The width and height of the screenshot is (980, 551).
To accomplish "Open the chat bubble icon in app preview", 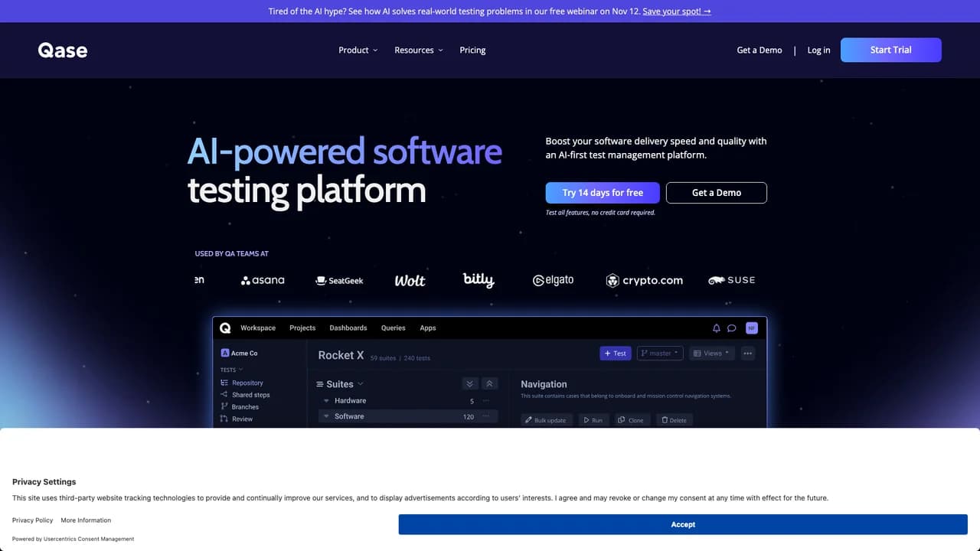I will (x=732, y=328).
